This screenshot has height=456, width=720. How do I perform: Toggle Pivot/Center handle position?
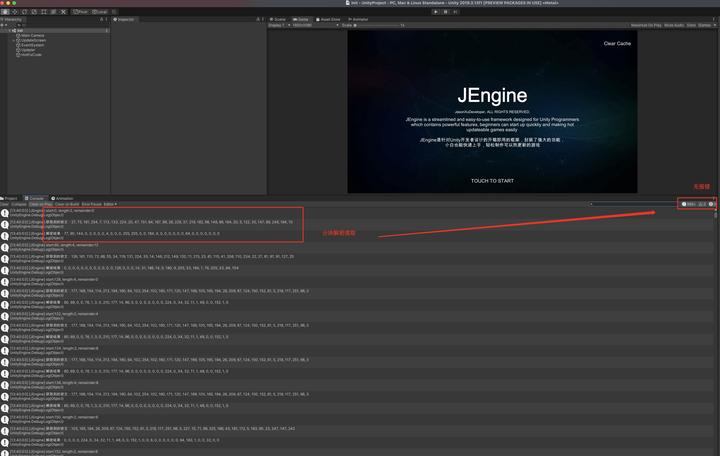[x=81, y=11]
